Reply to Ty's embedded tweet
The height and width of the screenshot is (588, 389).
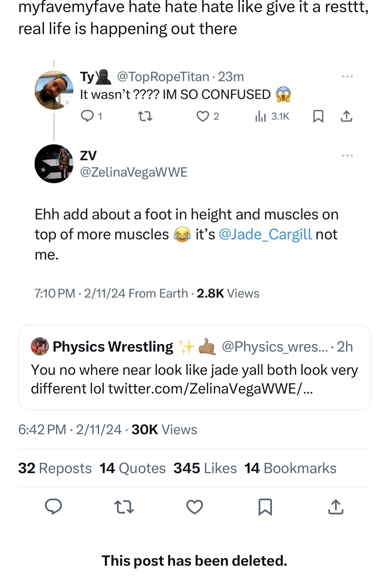88,116
